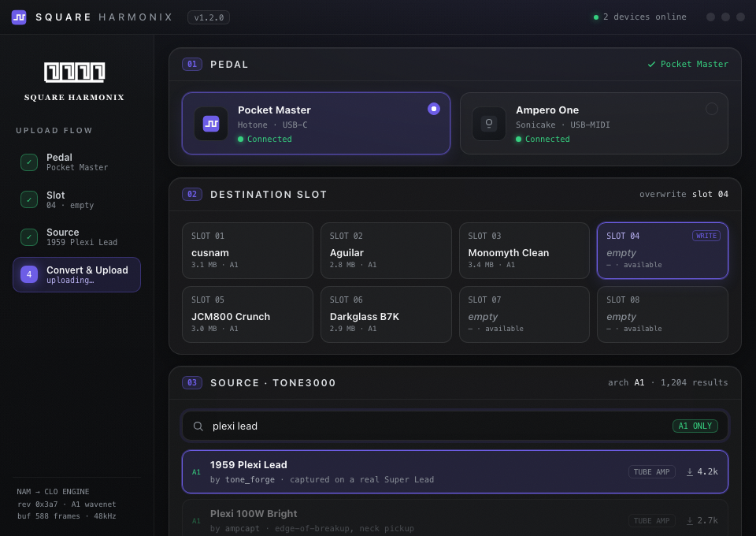Click the 01 section badge for Pedal

tap(192, 64)
